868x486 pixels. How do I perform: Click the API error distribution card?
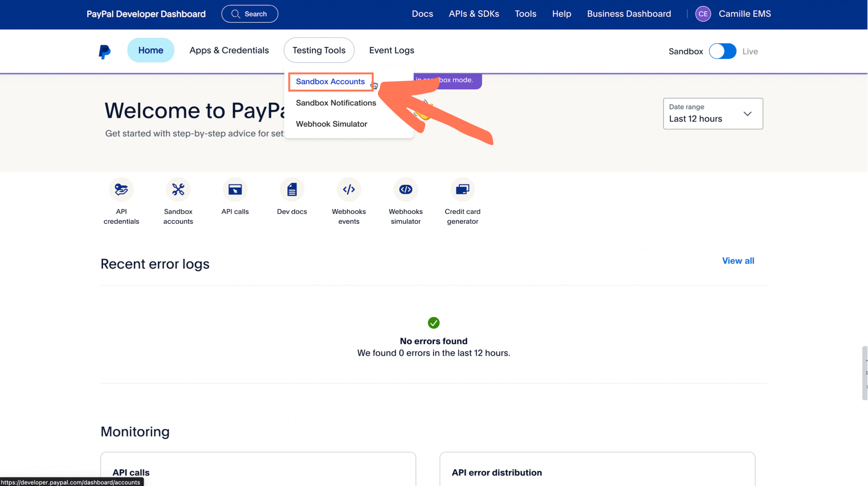coord(597,469)
